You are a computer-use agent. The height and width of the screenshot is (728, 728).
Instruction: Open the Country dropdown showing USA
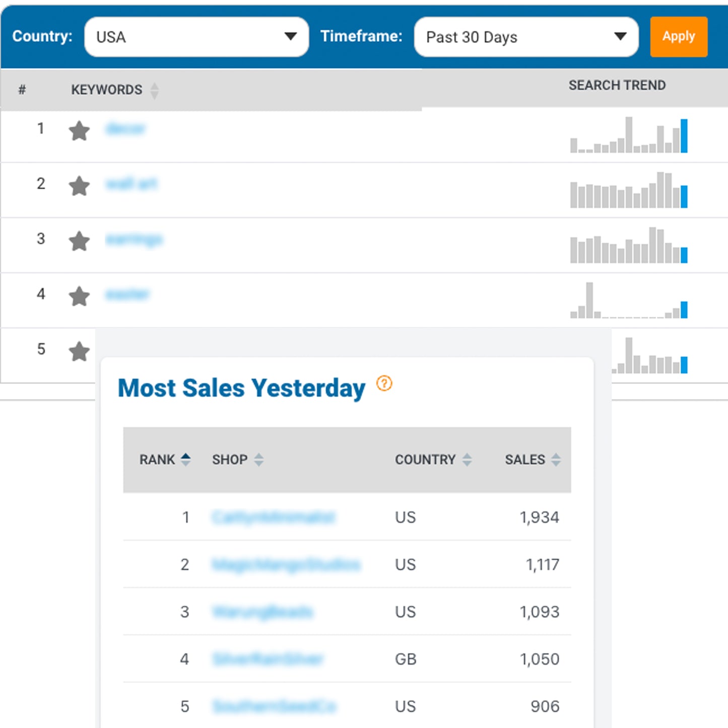click(196, 37)
